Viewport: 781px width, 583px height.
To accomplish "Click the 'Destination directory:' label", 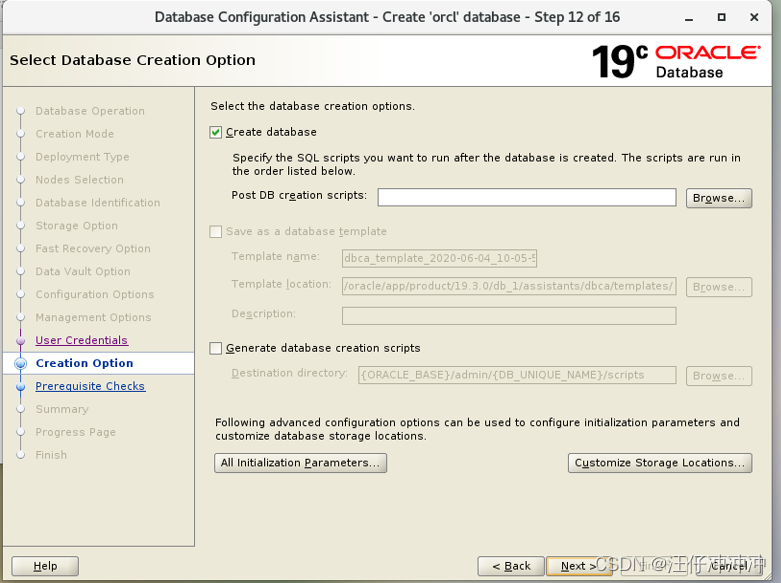I will click(289, 373).
